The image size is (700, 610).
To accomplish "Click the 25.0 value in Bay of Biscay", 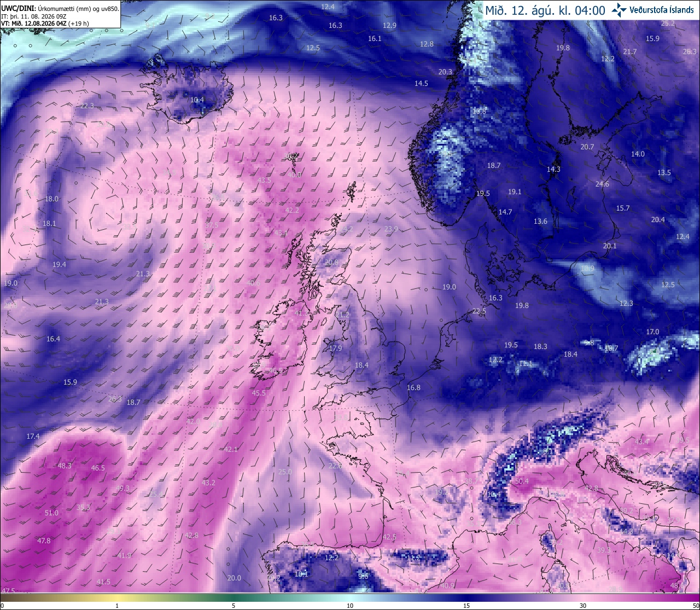I will tap(285, 472).
